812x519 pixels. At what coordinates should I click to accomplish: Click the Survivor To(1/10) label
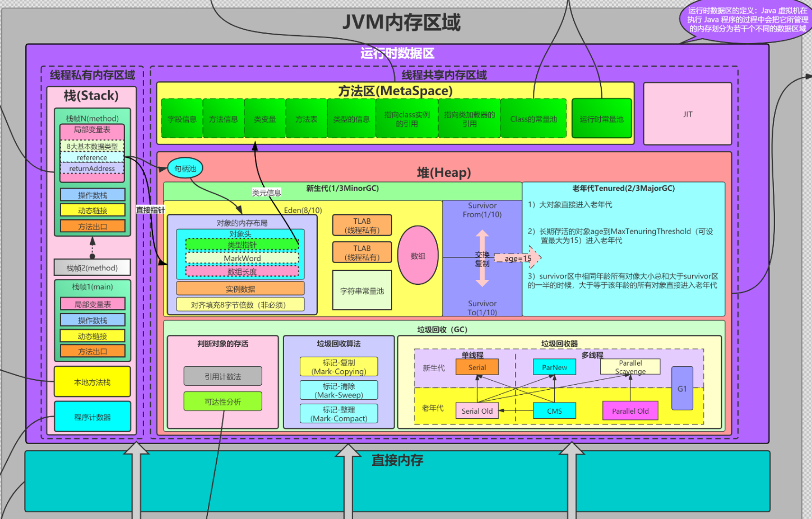coord(482,308)
